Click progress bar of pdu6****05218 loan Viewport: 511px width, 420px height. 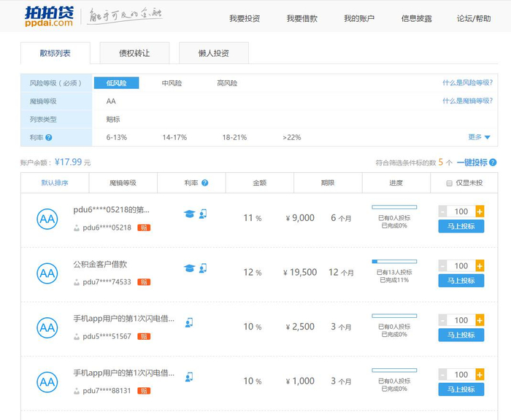tap(394, 207)
